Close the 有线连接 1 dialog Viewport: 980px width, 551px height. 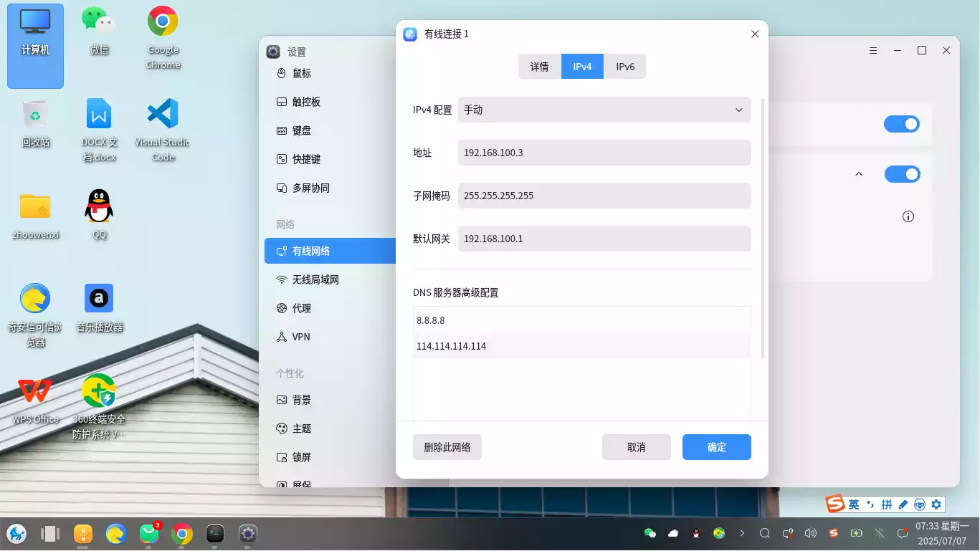coord(755,34)
